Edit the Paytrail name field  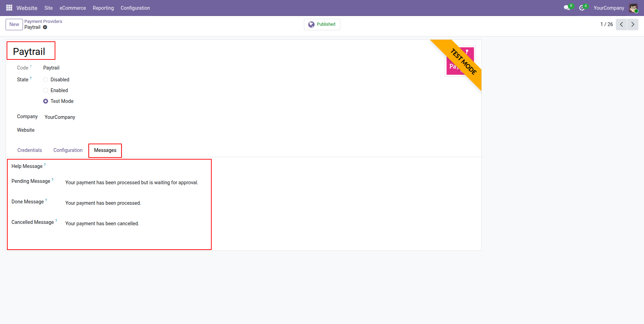(29, 51)
